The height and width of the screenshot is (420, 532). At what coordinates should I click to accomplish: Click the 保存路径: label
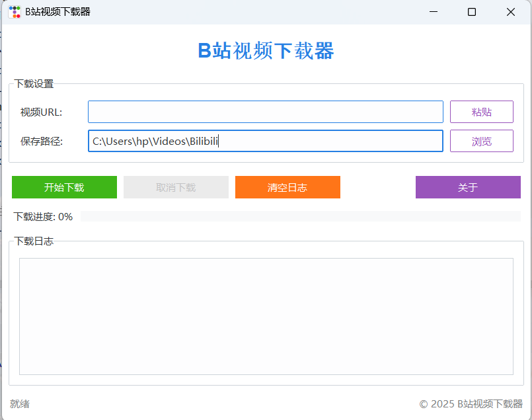[x=42, y=142]
